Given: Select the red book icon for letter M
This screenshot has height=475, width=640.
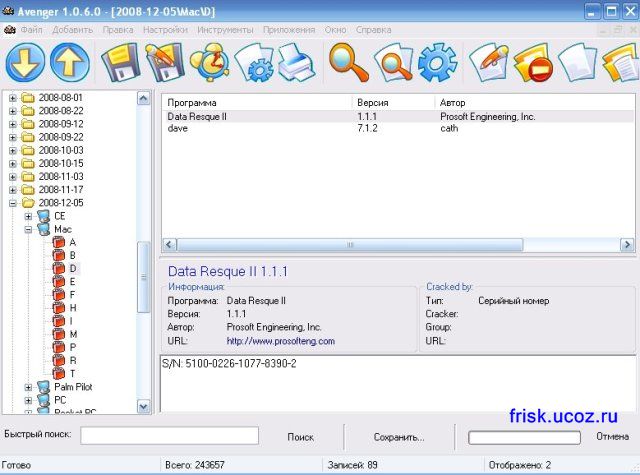Looking at the screenshot, I should tap(59, 334).
